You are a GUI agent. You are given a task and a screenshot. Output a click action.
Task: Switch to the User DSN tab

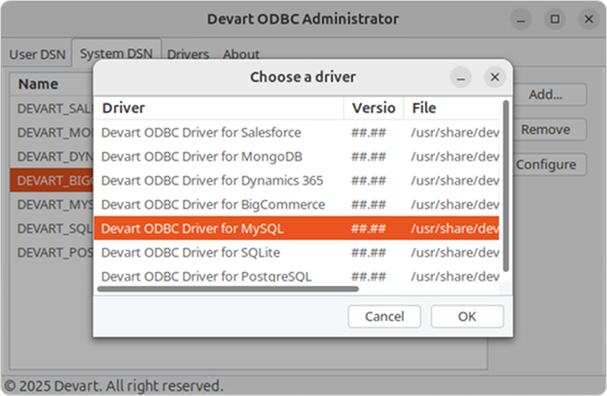click(x=37, y=54)
